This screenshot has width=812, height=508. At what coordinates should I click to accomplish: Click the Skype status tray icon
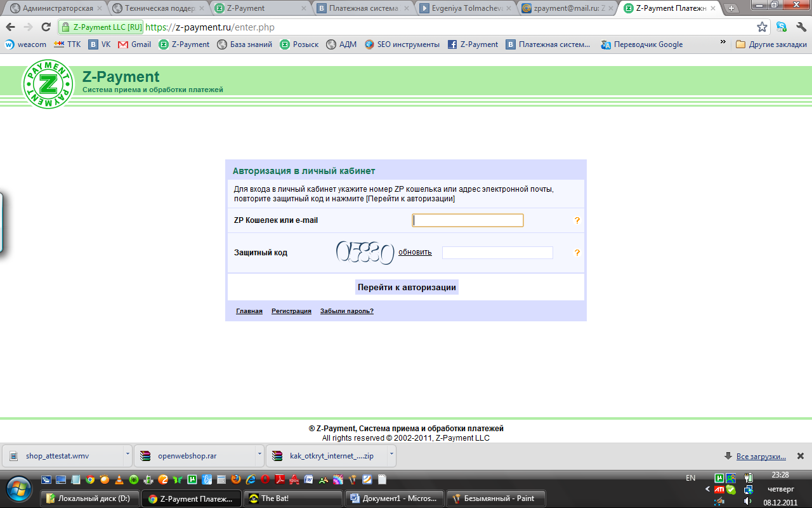pos(731,490)
